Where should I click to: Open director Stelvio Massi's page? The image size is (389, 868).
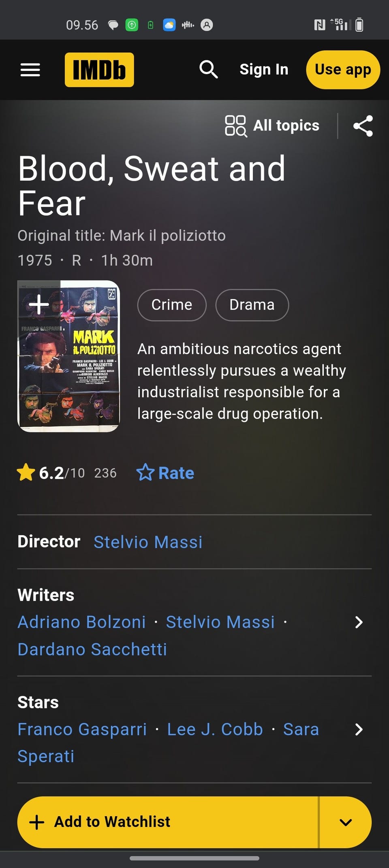[148, 542]
